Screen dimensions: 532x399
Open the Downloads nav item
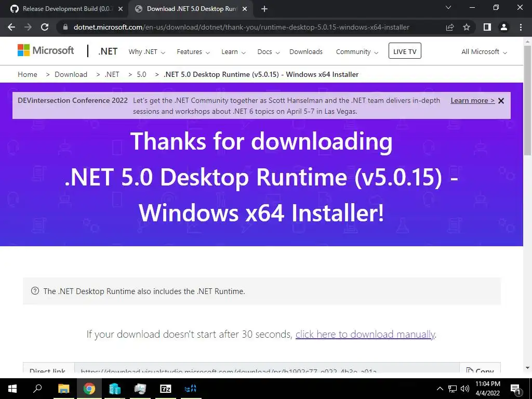coord(306,52)
